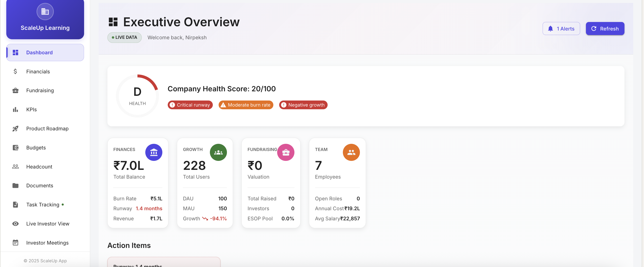Go to Financials in sidebar
Image resolution: width=644 pixels, height=267 pixels.
click(x=38, y=72)
